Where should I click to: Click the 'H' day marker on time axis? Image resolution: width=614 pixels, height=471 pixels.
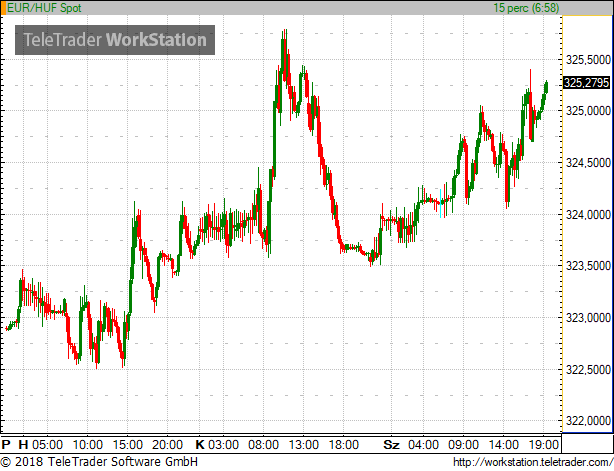[x=23, y=445]
